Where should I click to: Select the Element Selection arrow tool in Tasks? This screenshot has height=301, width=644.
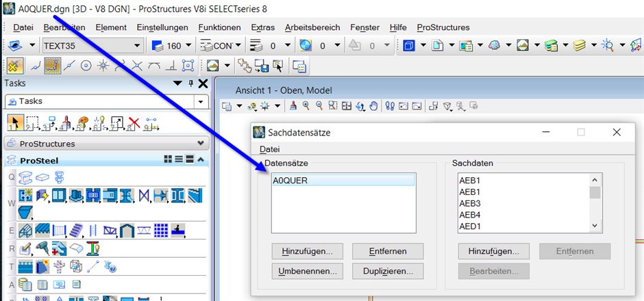click(15, 122)
